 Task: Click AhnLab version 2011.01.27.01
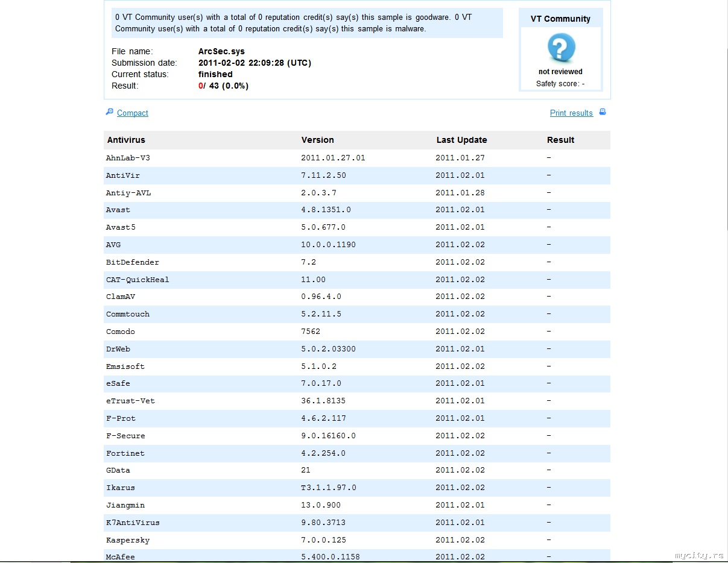click(333, 158)
